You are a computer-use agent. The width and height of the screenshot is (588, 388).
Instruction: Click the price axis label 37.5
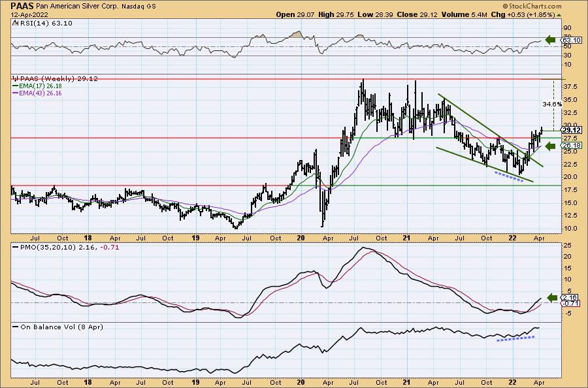click(x=570, y=87)
